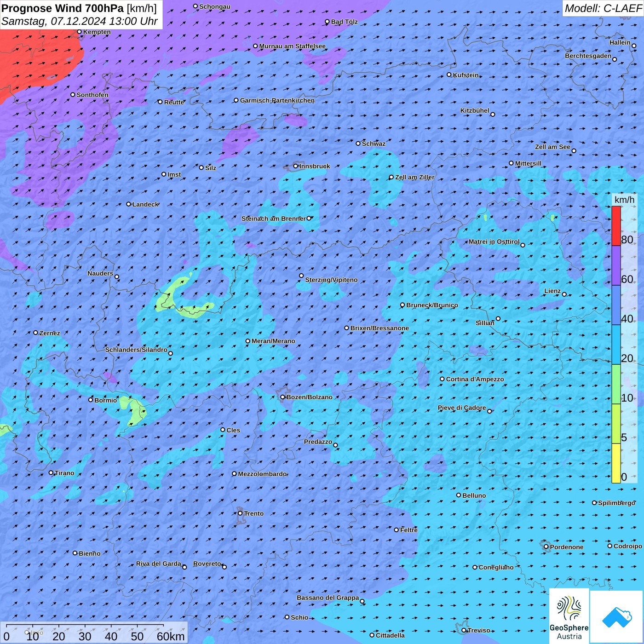Click the purple 60 km/h legend swatch
Viewport: 644px width, 644px height.
click(616, 266)
